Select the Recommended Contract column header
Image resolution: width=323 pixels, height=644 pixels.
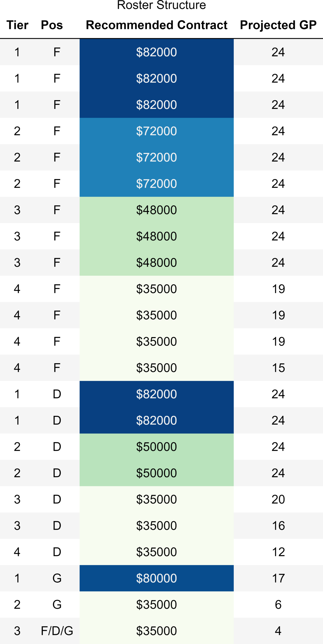click(156, 25)
